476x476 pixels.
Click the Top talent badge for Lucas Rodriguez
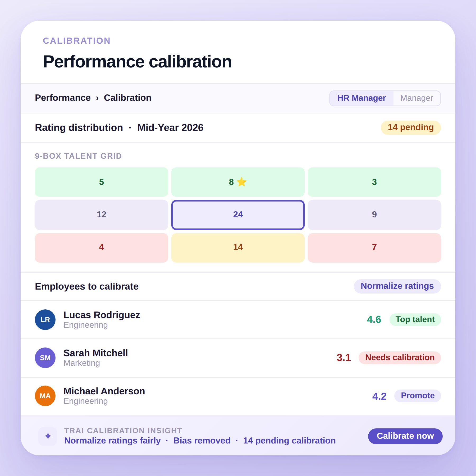[x=415, y=319]
